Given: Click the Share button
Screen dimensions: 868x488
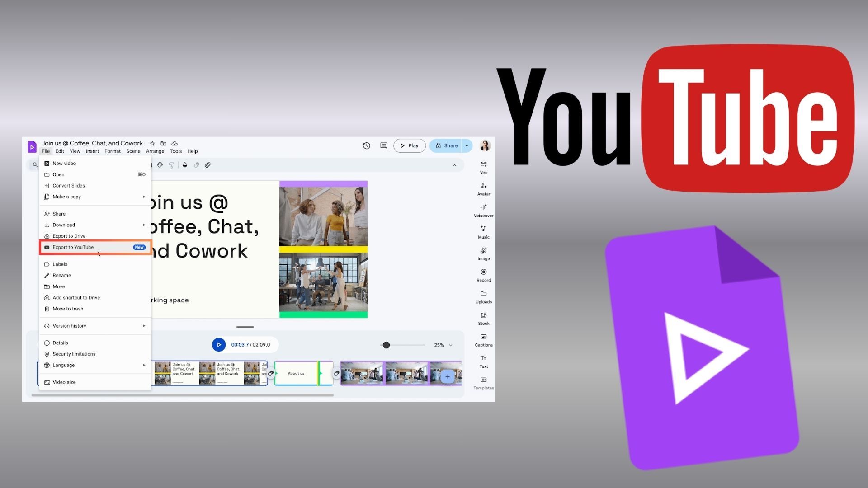Looking at the screenshot, I should [446, 145].
